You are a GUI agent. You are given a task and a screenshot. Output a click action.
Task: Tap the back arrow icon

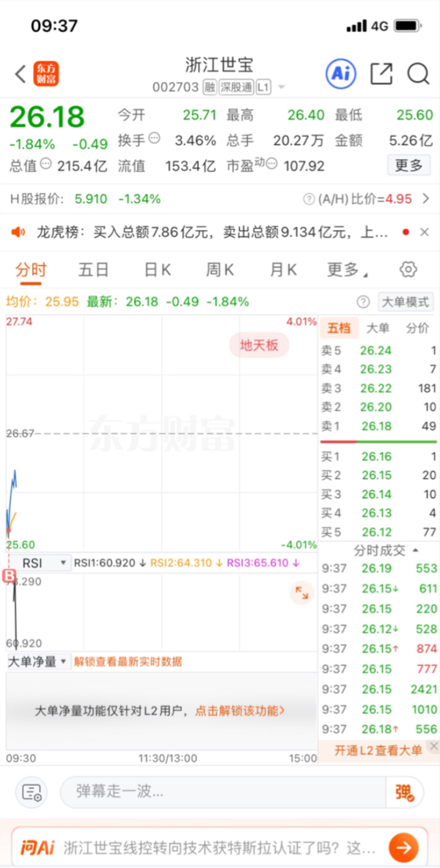(20, 74)
